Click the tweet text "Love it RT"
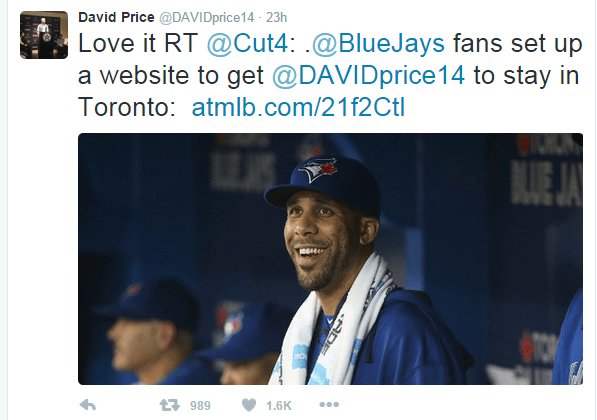The height and width of the screenshot is (420, 597). [138, 43]
